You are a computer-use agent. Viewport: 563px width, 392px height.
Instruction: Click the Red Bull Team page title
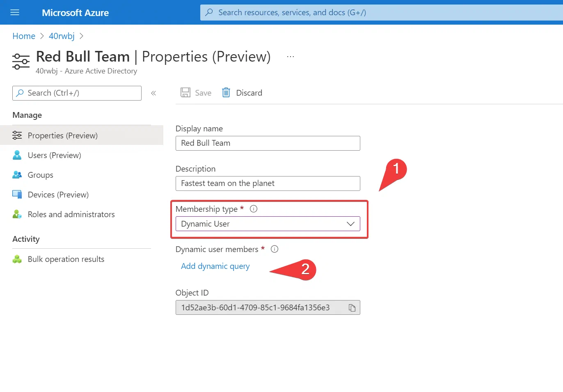tap(83, 57)
